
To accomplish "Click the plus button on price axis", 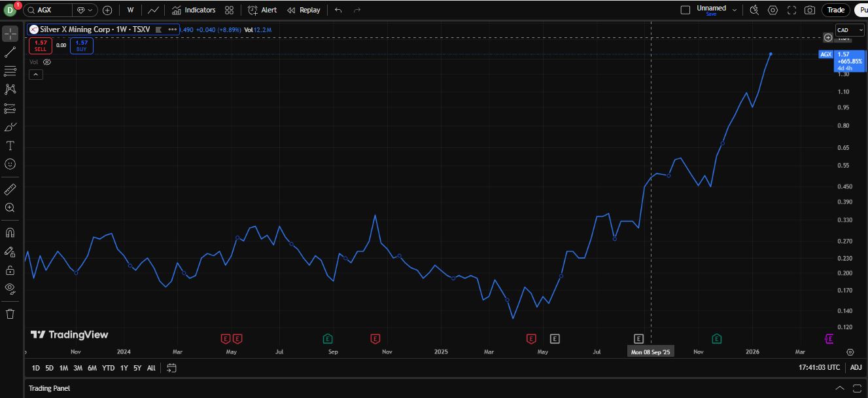I will (828, 37).
